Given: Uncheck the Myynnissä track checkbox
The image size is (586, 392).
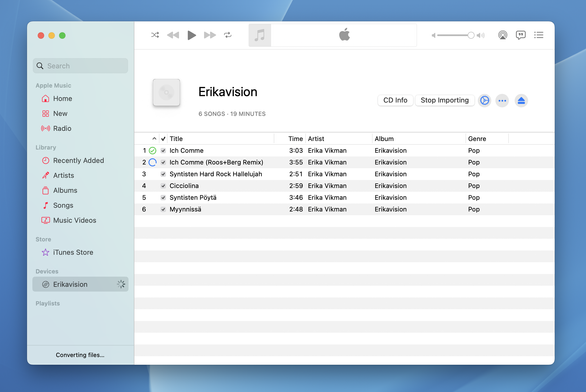Looking at the screenshot, I should (x=163, y=209).
